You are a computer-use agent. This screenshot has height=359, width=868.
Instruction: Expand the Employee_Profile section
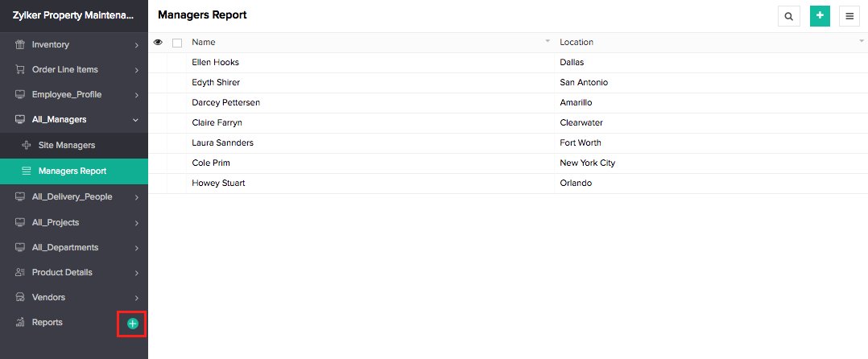pyautogui.click(x=136, y=95)
